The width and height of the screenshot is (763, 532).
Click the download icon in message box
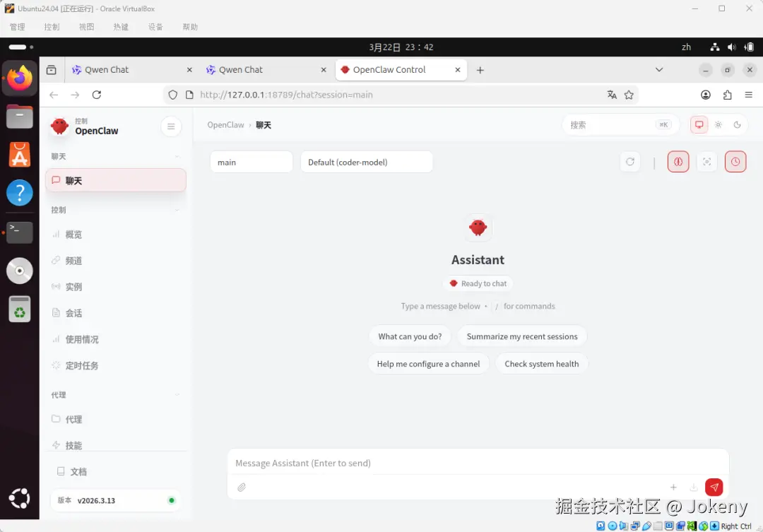pos(694,487)
